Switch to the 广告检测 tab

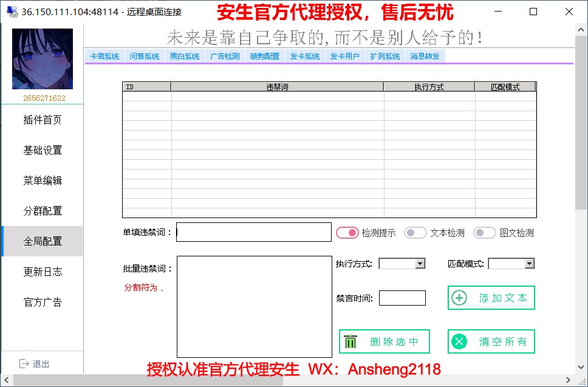coord(225,57)
